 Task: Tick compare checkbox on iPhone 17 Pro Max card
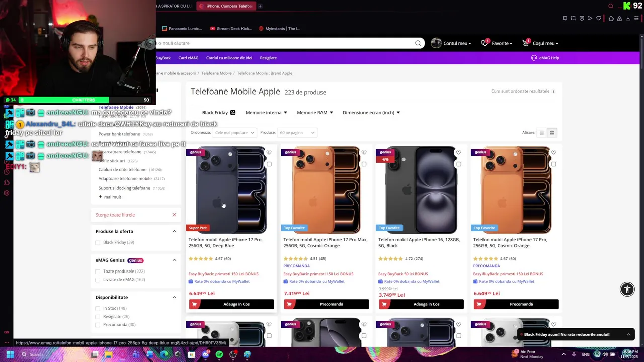pos(364,164)
